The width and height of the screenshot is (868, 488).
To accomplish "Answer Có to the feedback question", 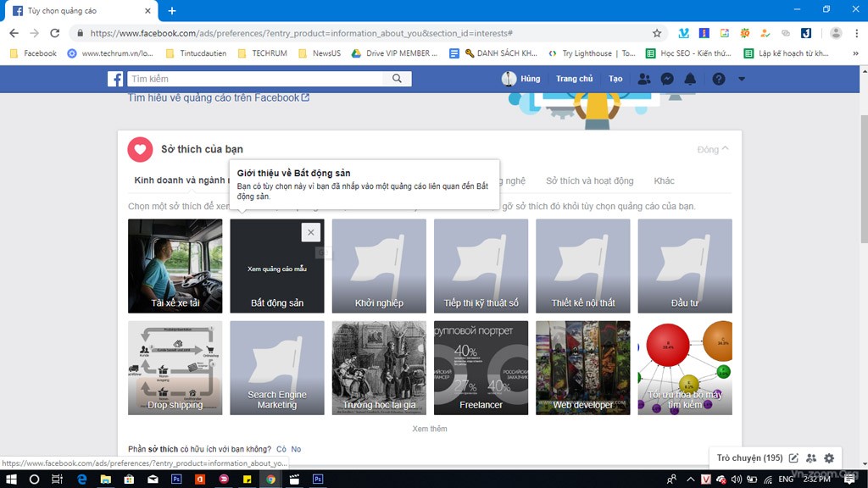I will [x=281, y=449].
